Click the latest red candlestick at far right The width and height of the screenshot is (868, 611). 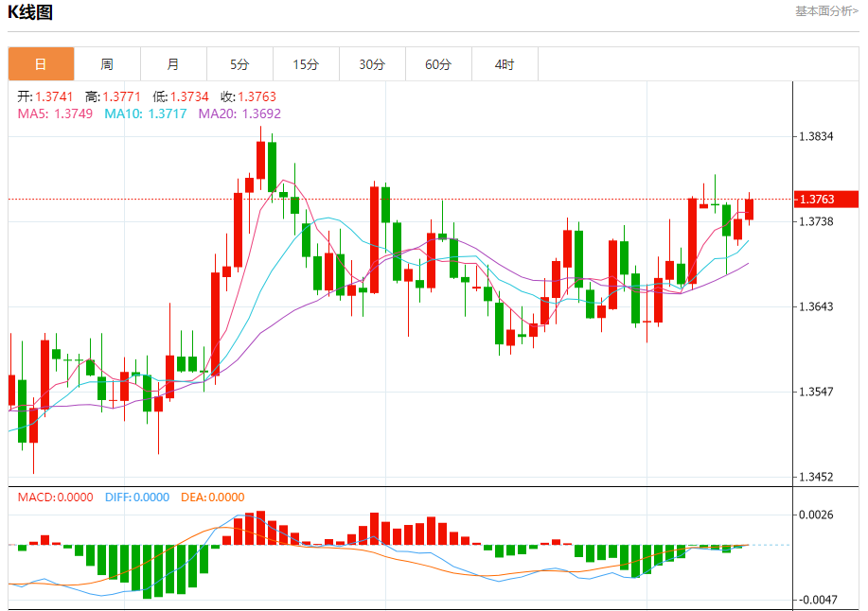point(749,210)
